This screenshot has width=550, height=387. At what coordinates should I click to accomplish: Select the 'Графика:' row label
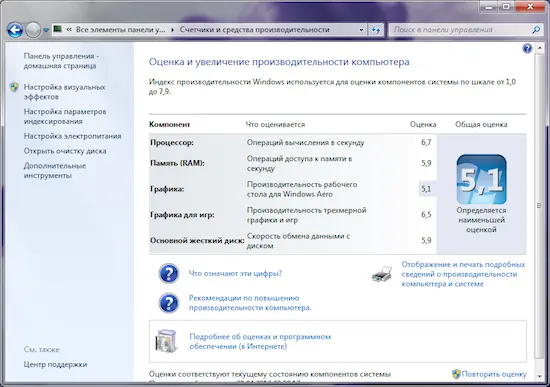pos(167,189)
